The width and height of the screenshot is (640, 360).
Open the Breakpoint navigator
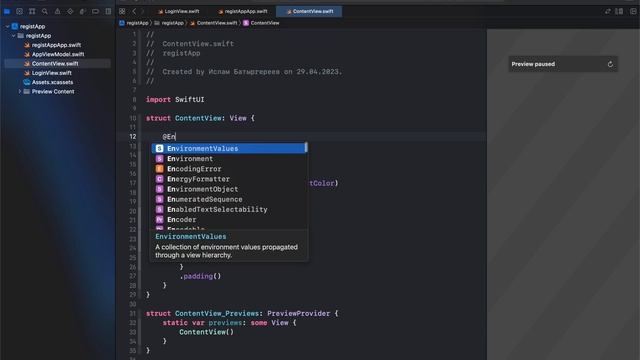[x=96, y=11]
